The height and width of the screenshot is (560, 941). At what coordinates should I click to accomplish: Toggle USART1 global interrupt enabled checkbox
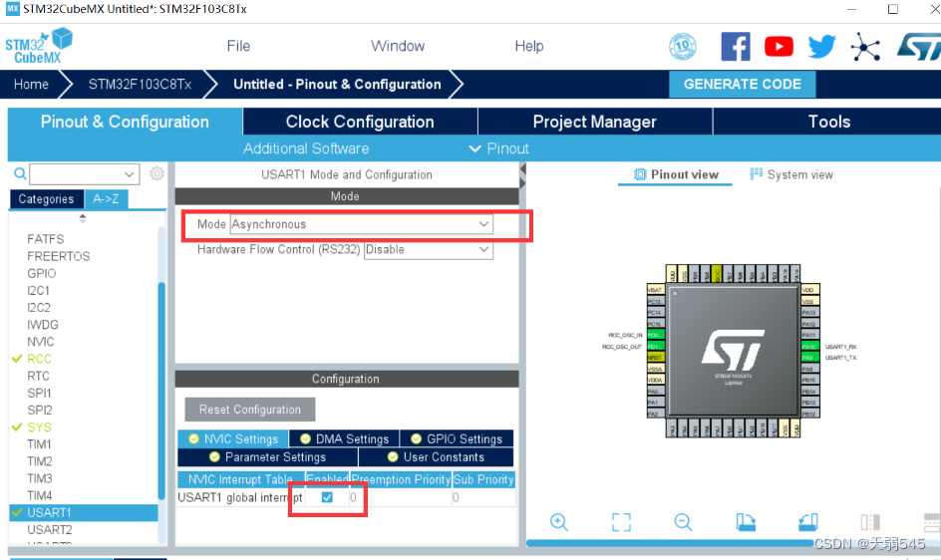(x=327, y=497)
